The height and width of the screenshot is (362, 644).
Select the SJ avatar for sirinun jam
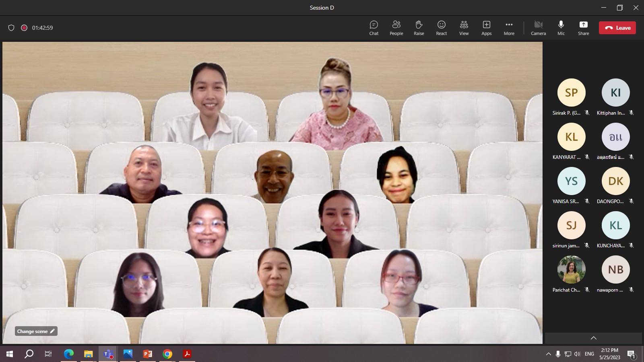pyautogui.click(x=571, y=225)
